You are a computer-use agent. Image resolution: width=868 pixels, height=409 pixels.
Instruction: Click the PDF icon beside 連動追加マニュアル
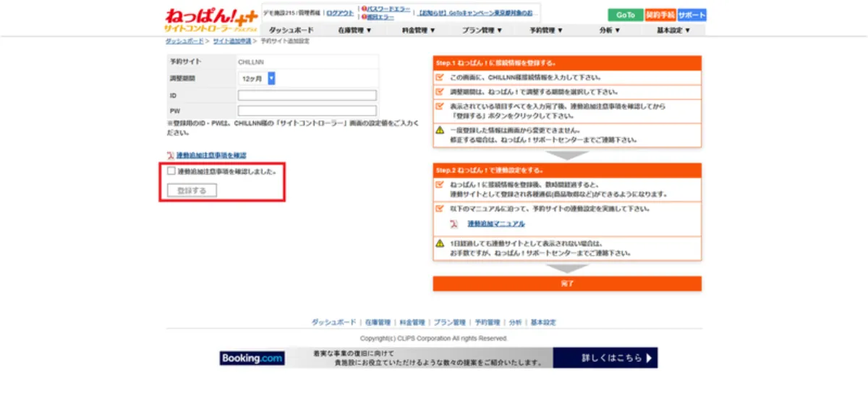454,224
